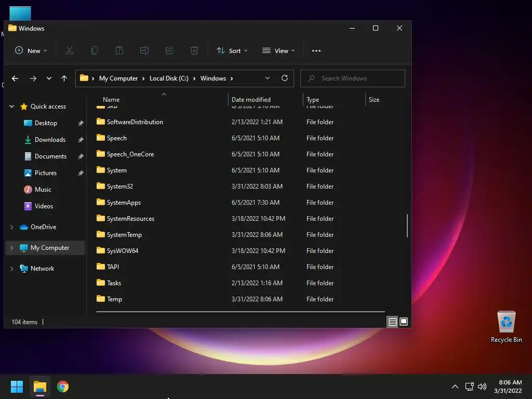Open the taskbar clock and date
Image resolution: width=532 pixels, height=399 pixels.
[x=508, y=387]
